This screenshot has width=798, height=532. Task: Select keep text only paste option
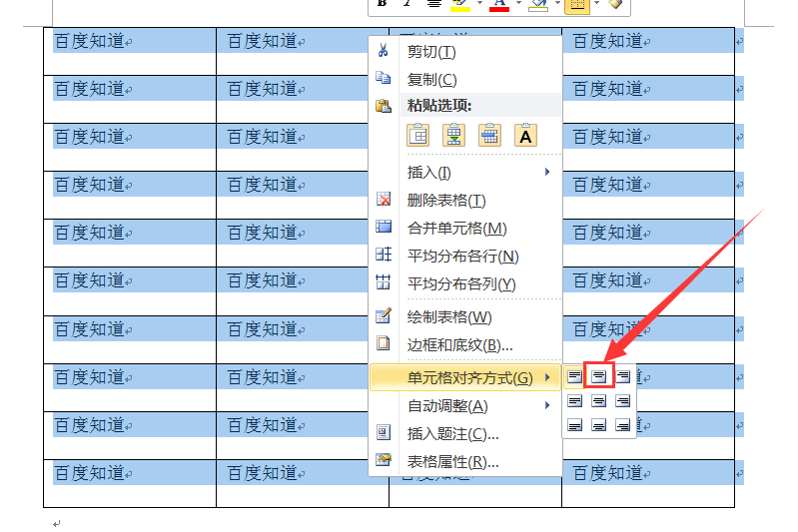(525, 136)
